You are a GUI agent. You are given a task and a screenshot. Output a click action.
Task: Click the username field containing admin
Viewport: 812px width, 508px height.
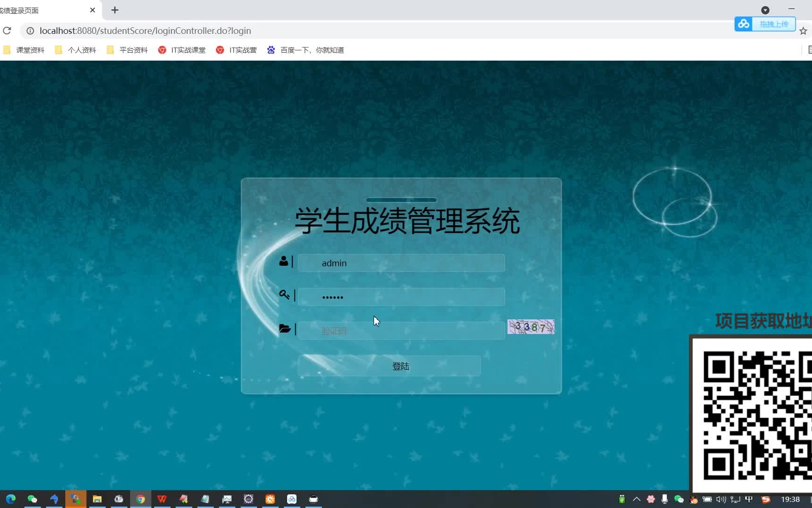[x=401, y=263]
